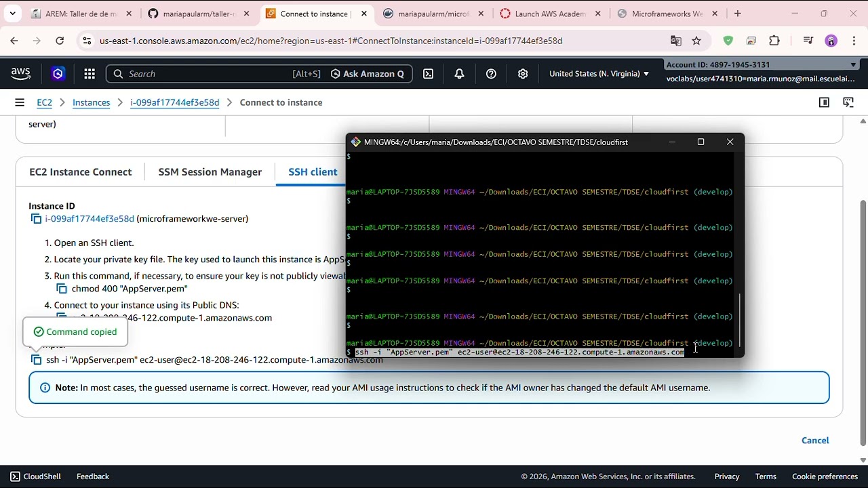Click the Note about guessed username
The width and height of the screenshot is (868, 488).
click(x=429, y=388)
